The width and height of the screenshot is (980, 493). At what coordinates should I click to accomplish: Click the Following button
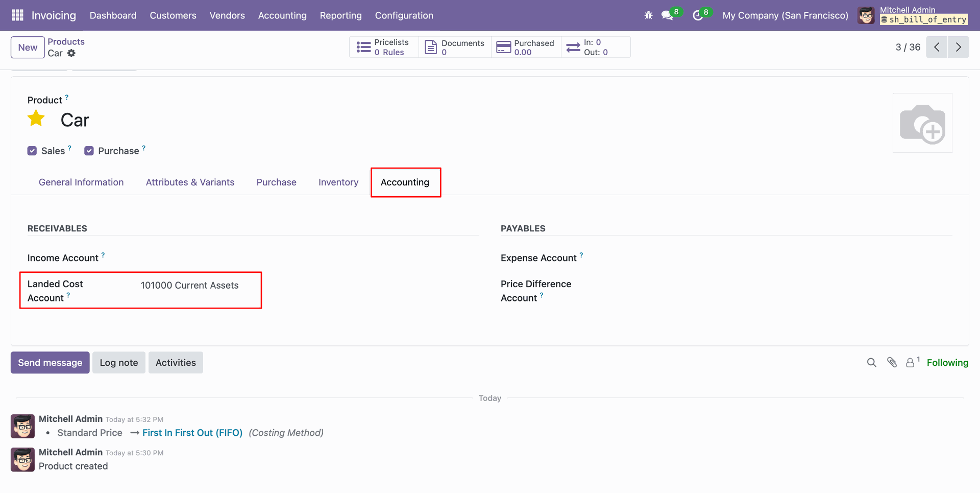tap(947, 363)
